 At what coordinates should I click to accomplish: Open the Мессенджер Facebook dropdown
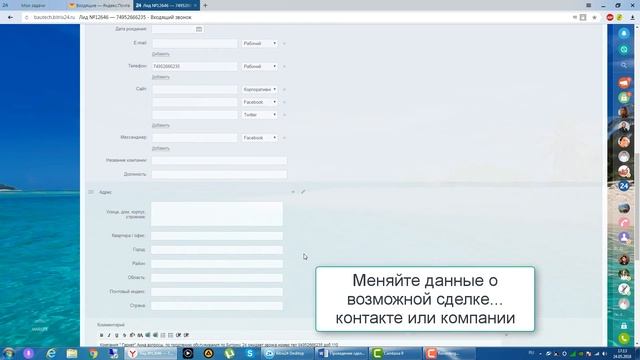click(x=260, y=138)
